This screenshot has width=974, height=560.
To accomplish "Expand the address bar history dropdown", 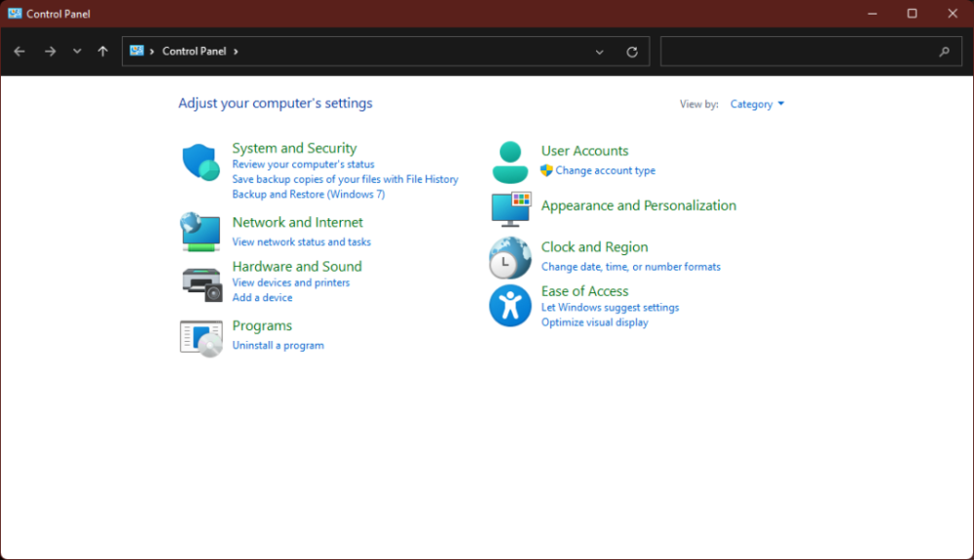I will tap(600, 52).
